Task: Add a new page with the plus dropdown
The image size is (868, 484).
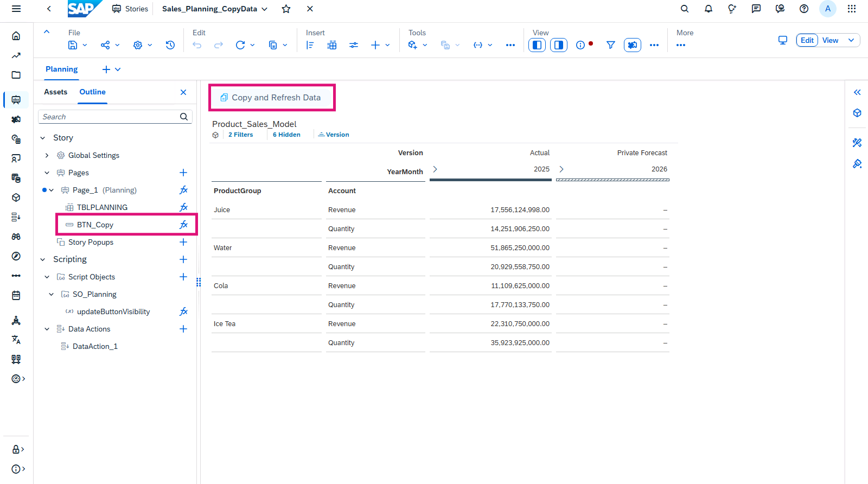Action: 111,69
